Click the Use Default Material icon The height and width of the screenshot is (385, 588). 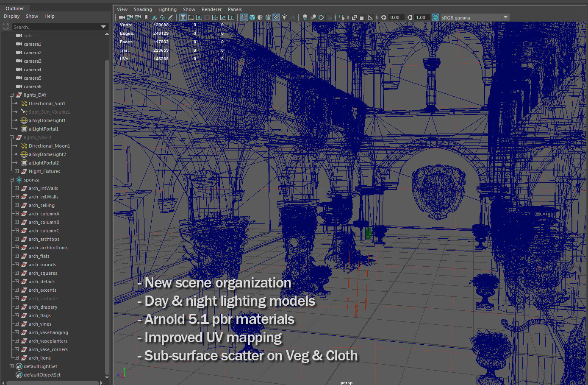[x=260, y=17]
